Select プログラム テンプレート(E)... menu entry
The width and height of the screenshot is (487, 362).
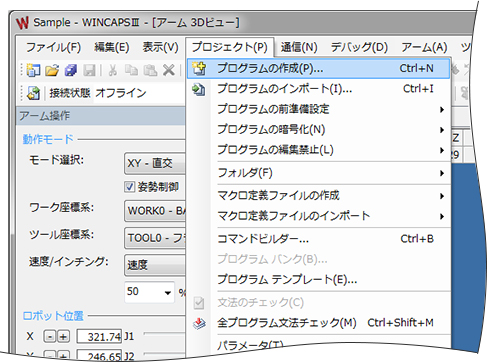pos(318,279)
